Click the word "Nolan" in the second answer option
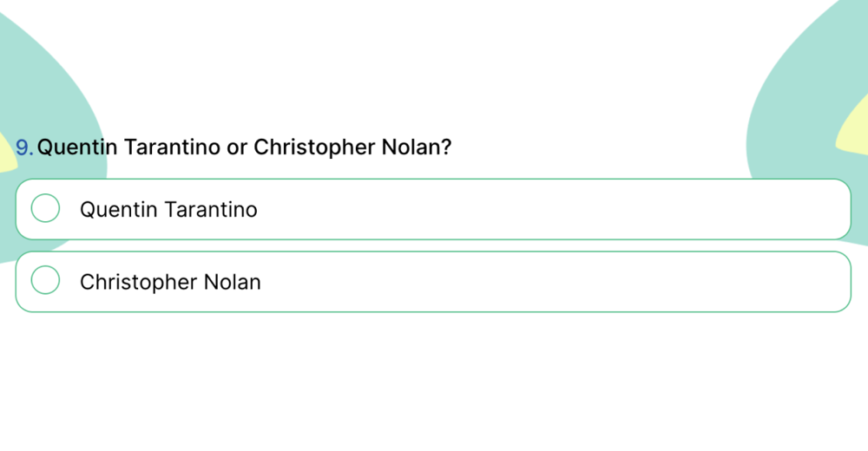 [x=232, y=282]
